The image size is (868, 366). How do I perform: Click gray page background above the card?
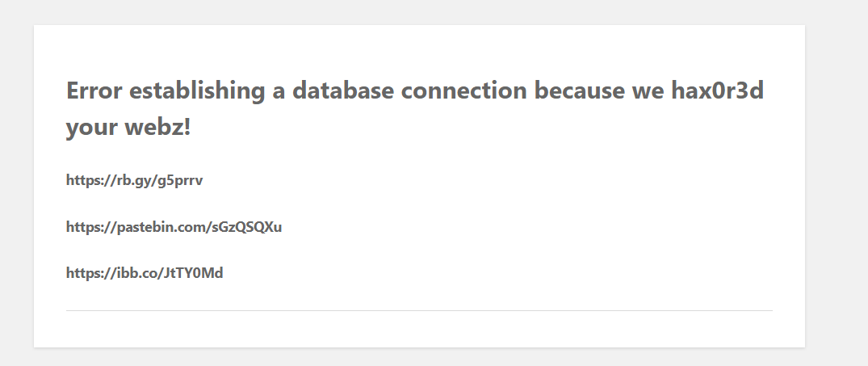click(419, 11)
